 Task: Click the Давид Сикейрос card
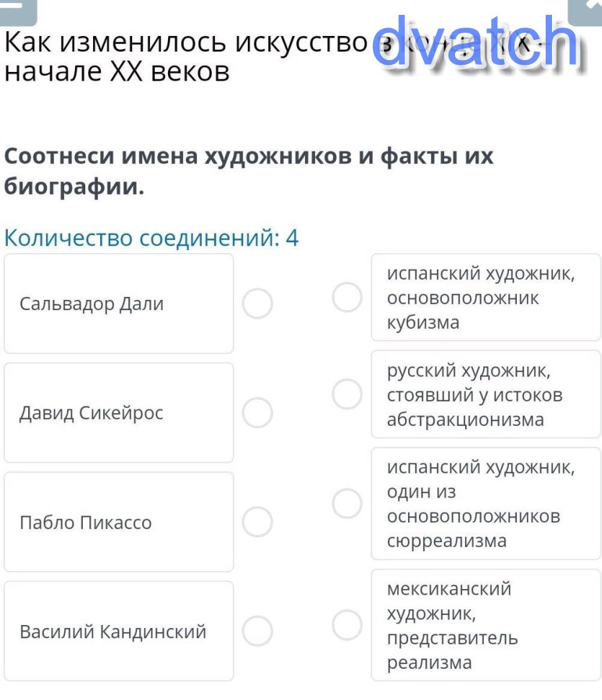[x=119, y=412]
